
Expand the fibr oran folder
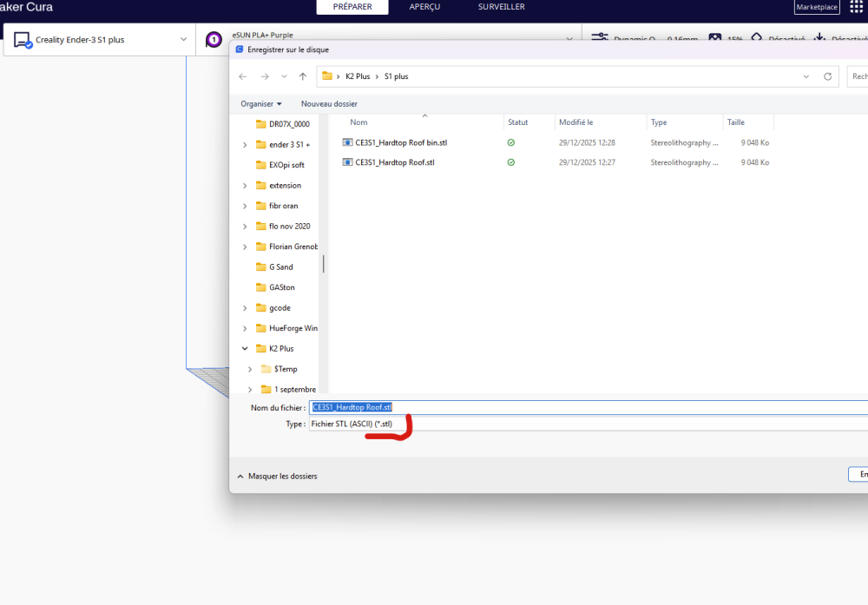tap(245, 206)
